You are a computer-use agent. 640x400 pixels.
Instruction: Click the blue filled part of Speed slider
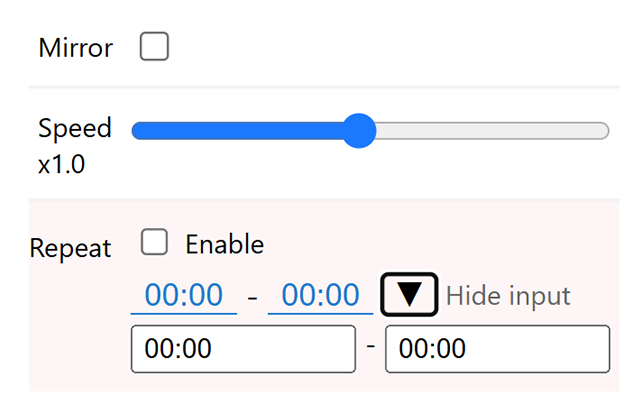tap(240, 131)
